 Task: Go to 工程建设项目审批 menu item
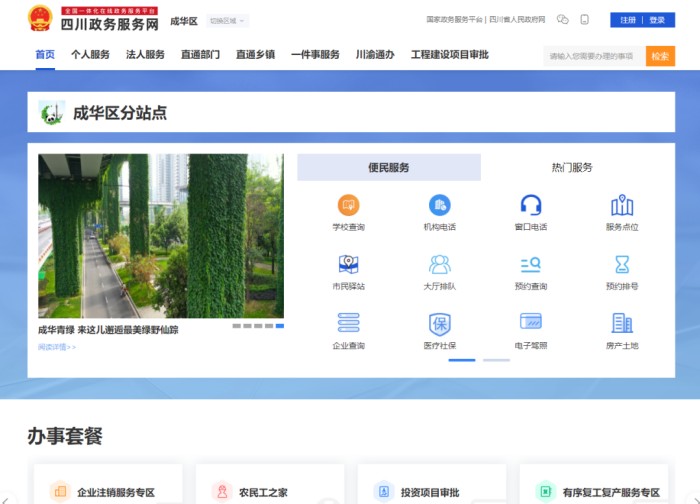[x=449, y=55]
